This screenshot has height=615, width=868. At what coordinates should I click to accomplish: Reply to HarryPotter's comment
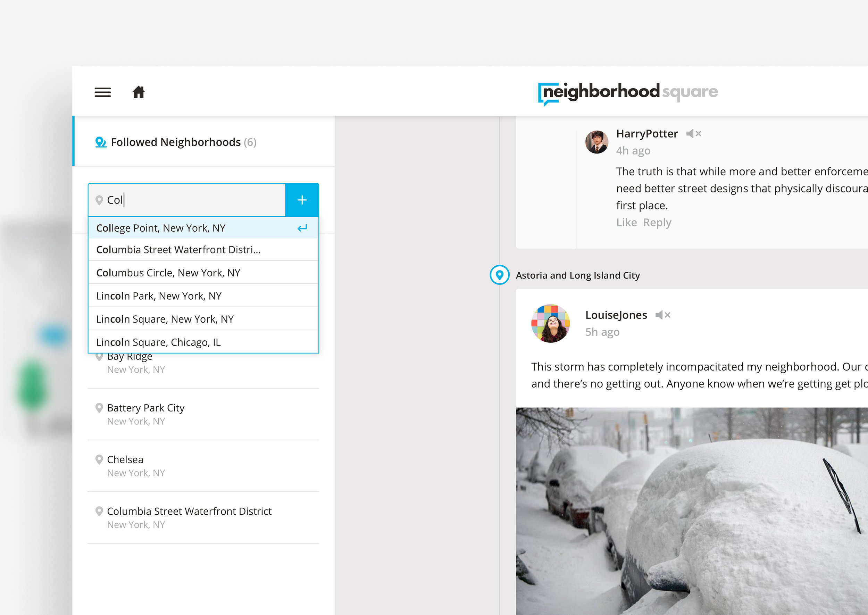(x=657, y=223)
